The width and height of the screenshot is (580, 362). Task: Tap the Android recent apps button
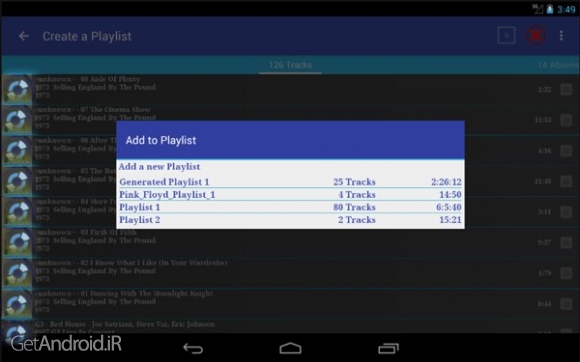(x=388, y=348)
